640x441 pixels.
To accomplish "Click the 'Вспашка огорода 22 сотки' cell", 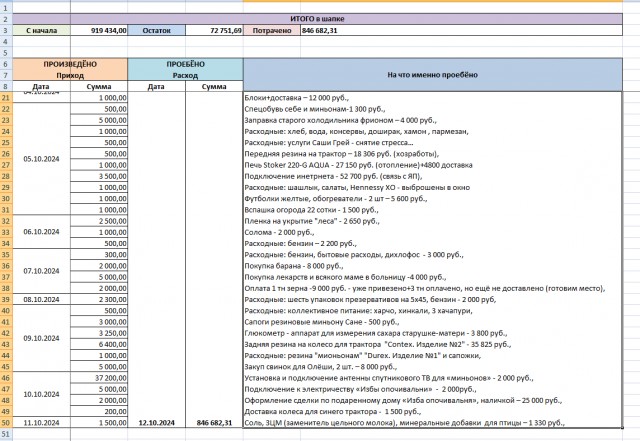I will (x=433, y=210).
